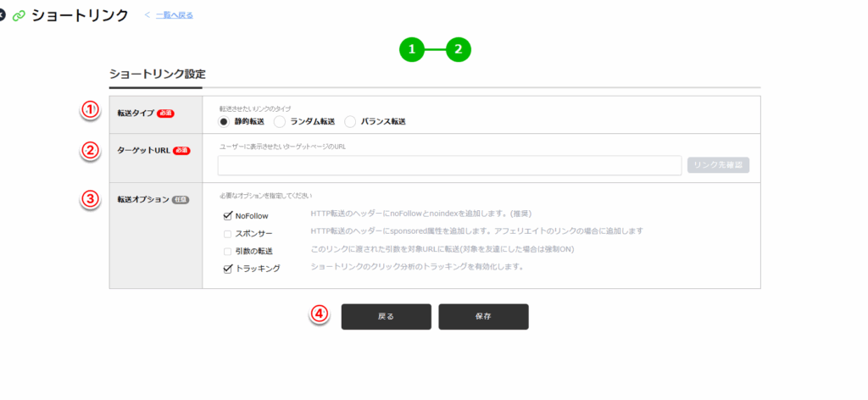Enable the 引数の転送 checkbox
The width and height of the screenshot is (868, 400).
coord(227,252)
